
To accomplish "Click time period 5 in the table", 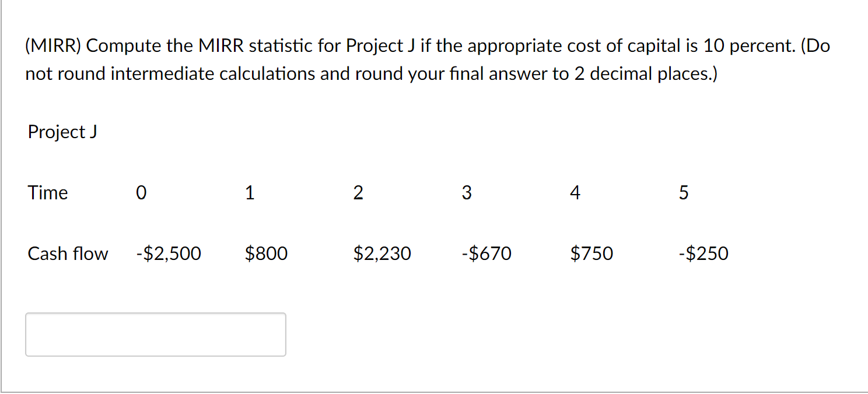I will coord(684,193).
